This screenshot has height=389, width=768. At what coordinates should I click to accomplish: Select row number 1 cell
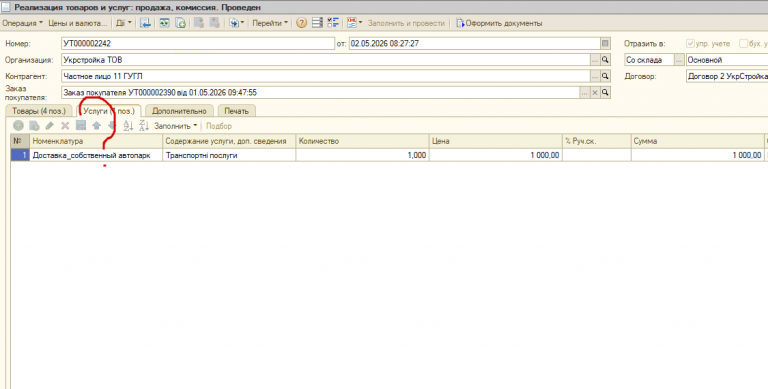point(20,155)
